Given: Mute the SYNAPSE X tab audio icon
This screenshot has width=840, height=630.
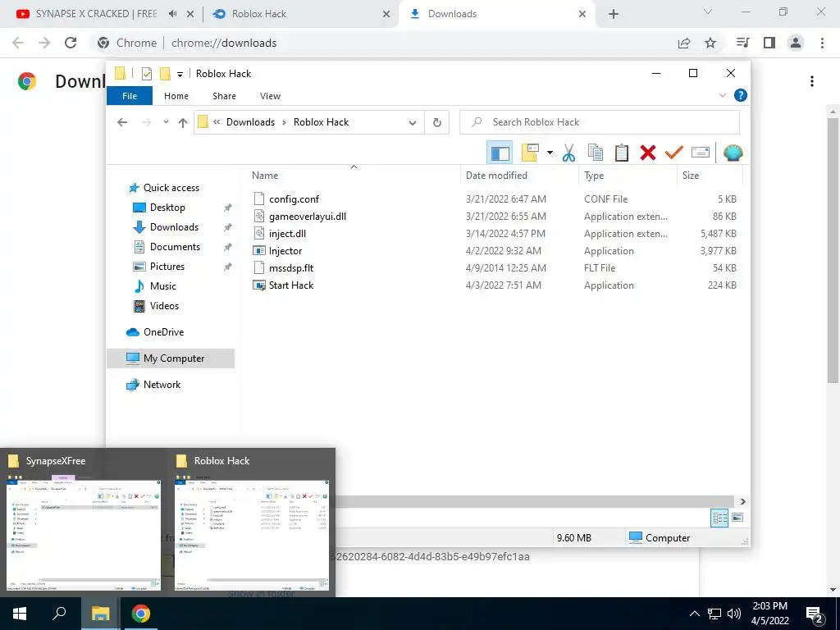Looking at the screenshot, I should coord(172,14).
